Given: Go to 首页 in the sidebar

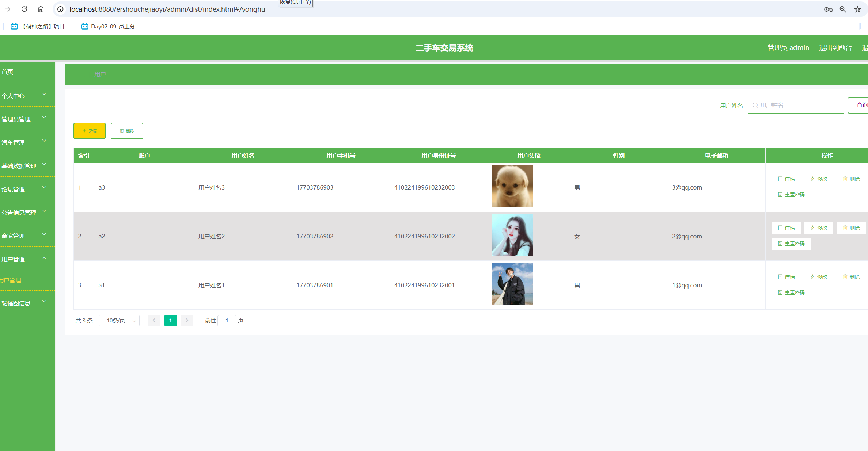Looking at the screenshot, I should [27, 72].
